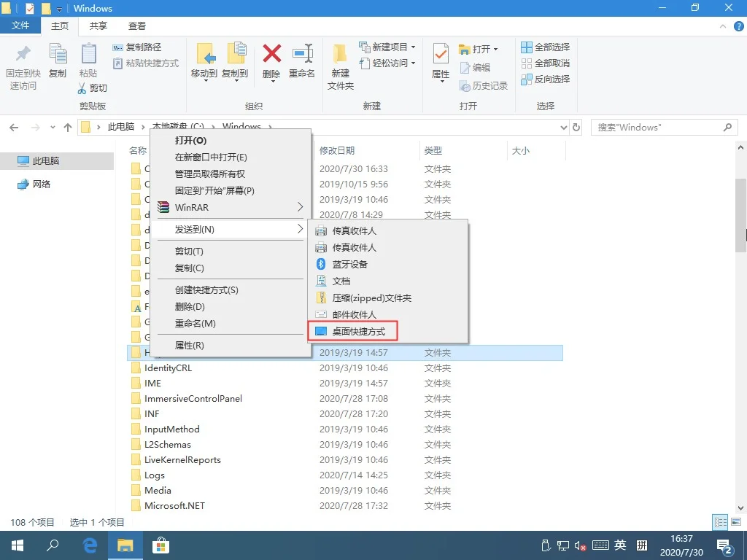Screen dimensions: 747x560
Task: Select the ImmersiveControlPanel folder
Action: [x=193, y=399]
